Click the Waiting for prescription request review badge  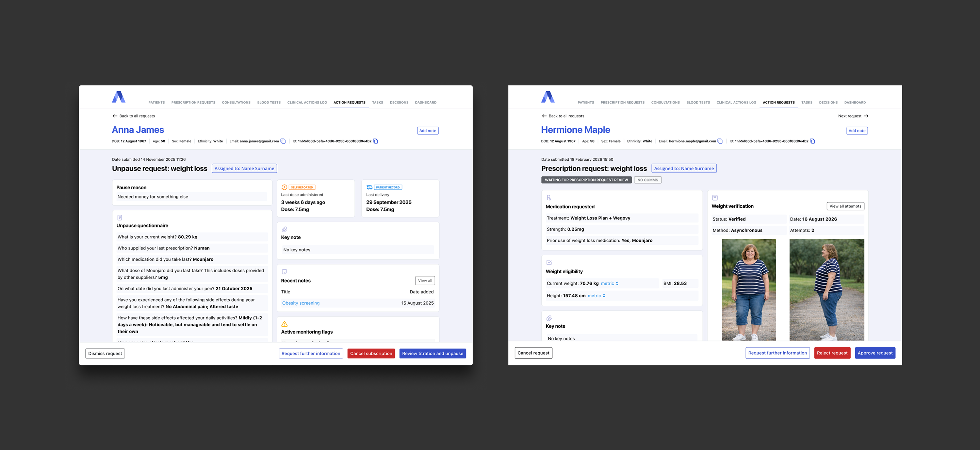tap(586, 180)
